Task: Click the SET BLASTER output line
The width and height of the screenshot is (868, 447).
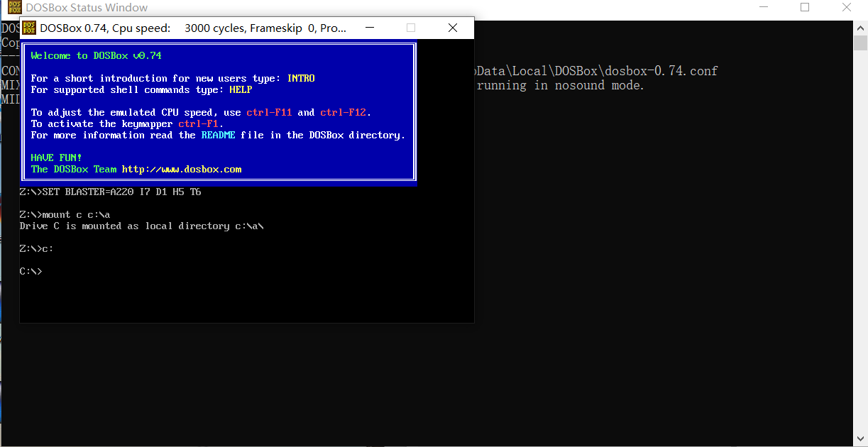Action: (x=110, y=192)
